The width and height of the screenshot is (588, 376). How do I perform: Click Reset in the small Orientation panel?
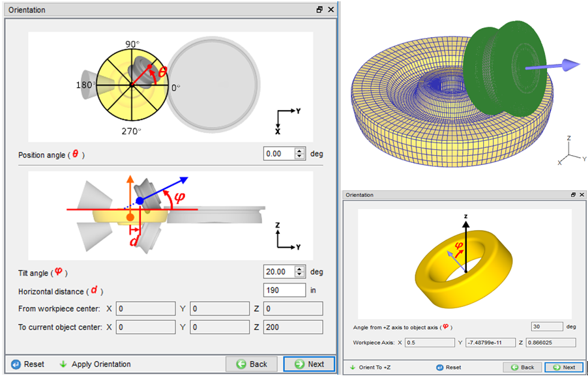pos(448,367)
